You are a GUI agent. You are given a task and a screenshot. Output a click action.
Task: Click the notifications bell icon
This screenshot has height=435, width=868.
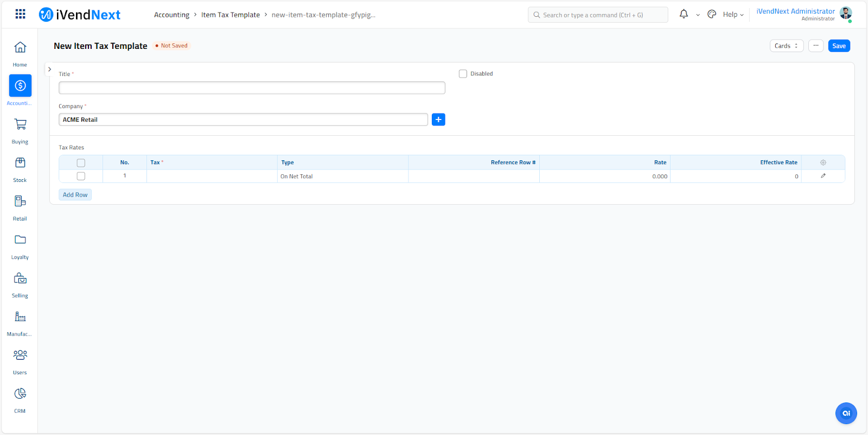[684, 15]
